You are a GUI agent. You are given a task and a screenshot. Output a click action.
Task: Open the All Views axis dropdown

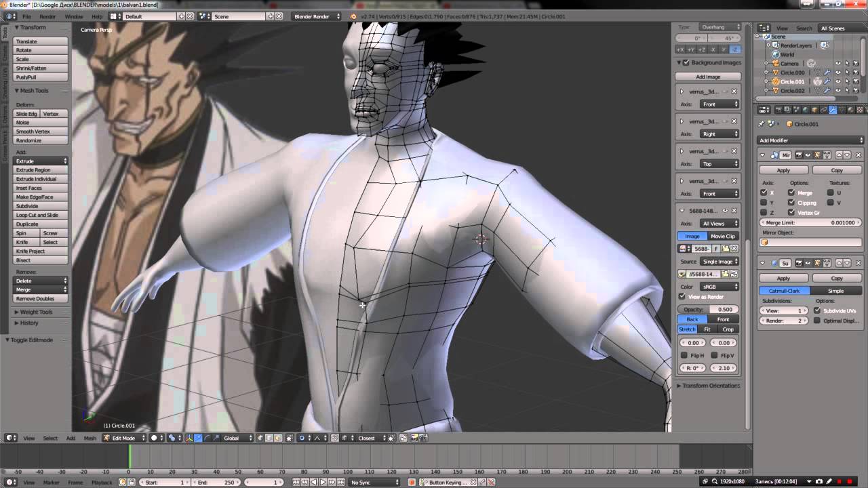[719, 223]
